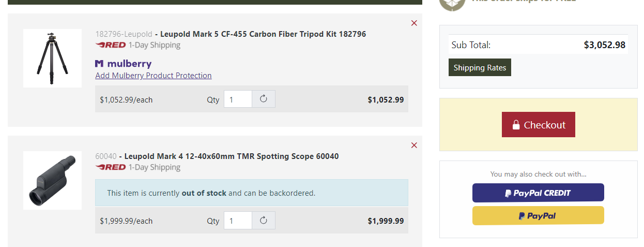Refresh quantity for the spotting scope

click(264, 221)
